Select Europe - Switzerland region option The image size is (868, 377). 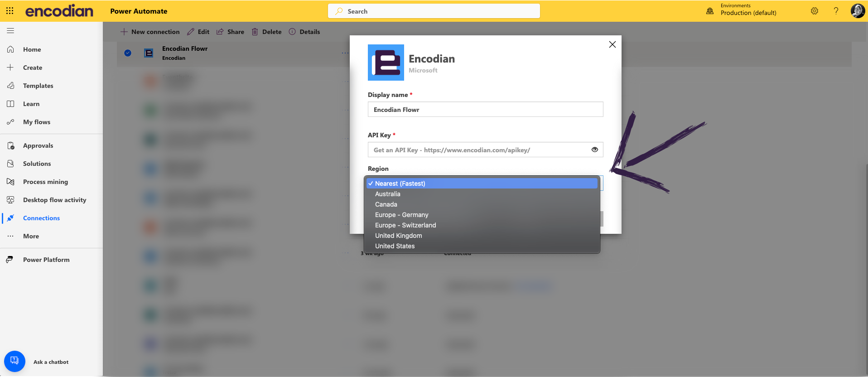482,225
